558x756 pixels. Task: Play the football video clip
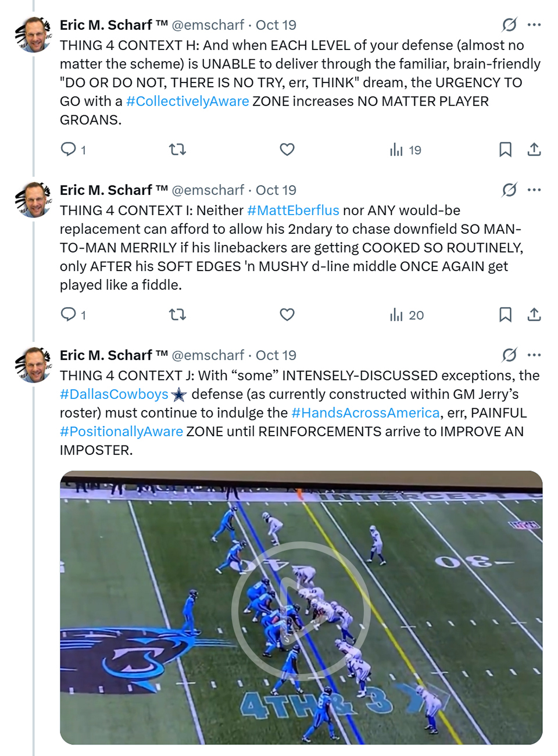301,608
